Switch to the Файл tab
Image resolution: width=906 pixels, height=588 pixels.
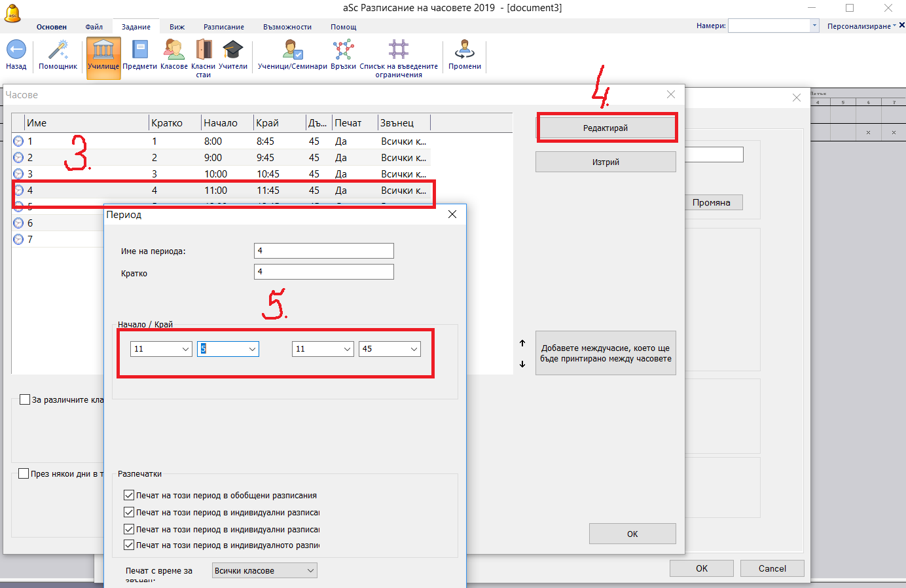94,27
